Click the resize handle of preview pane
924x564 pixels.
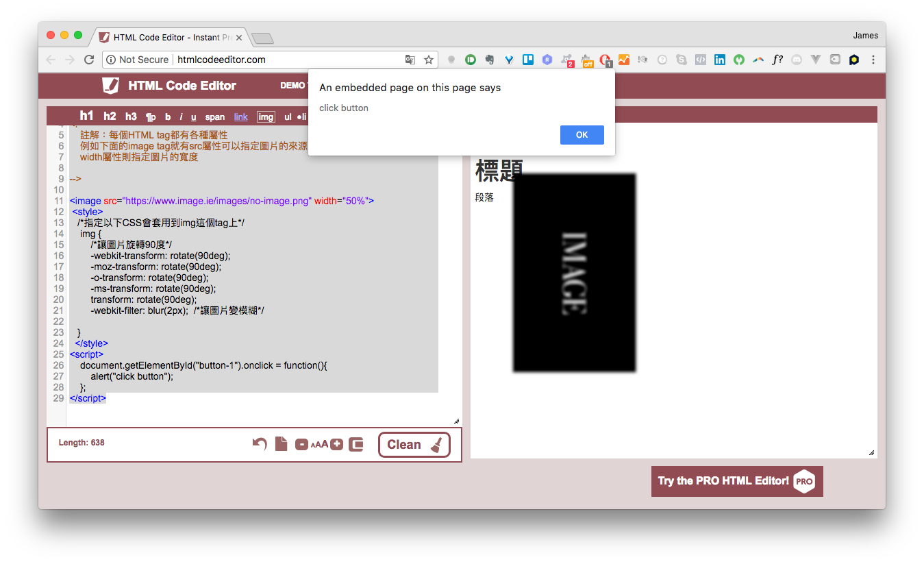coord(872,452)
